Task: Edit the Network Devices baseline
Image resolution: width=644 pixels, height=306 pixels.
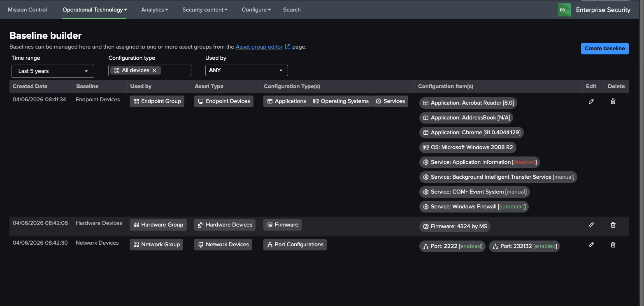Action: point(591,245)
